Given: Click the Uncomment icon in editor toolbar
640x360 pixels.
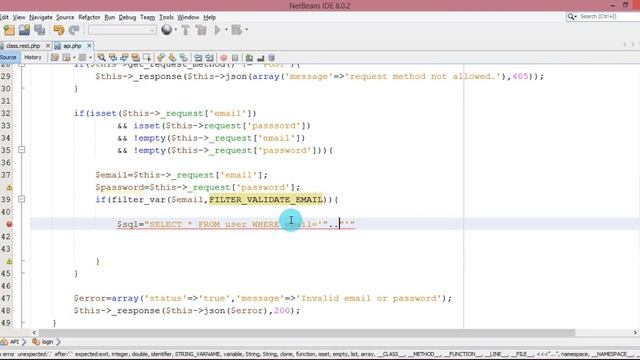Looking at the screenshot, I should pyautogui.click(x=249, y=58).
